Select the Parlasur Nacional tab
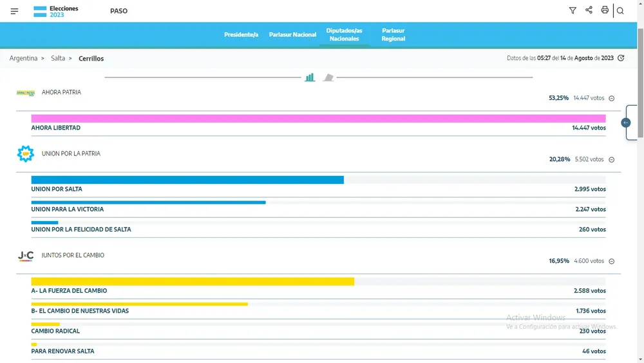 point(292,35)
